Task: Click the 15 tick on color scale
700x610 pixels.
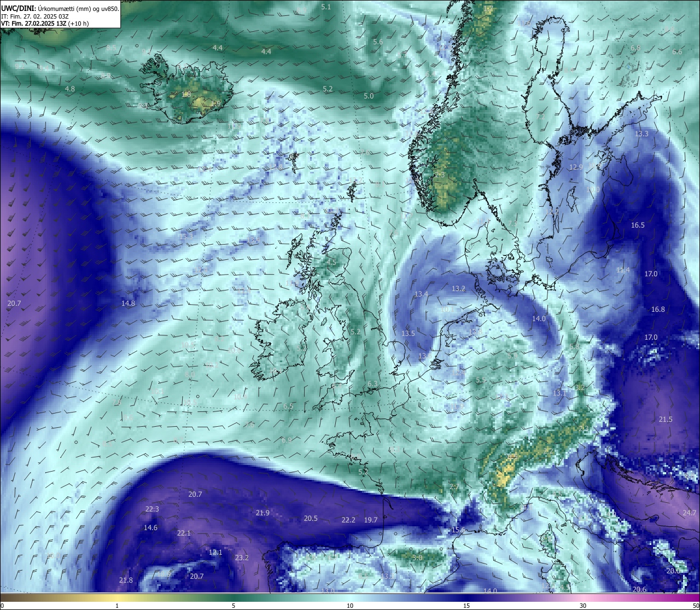Action: pos(466,606)
